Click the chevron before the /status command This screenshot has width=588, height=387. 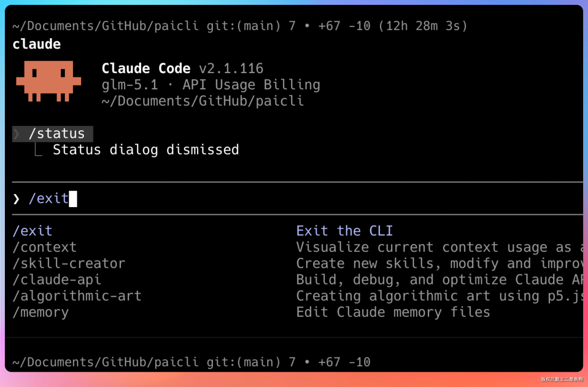tap(17, 134)
